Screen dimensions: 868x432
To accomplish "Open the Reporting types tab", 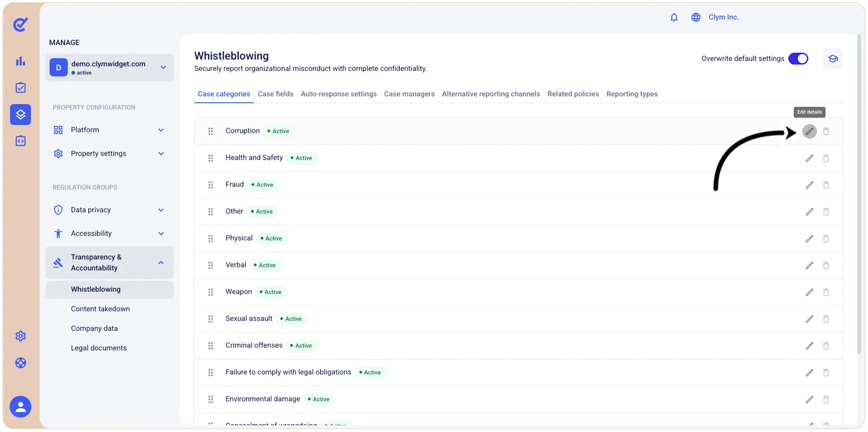I will pos(632,94).
